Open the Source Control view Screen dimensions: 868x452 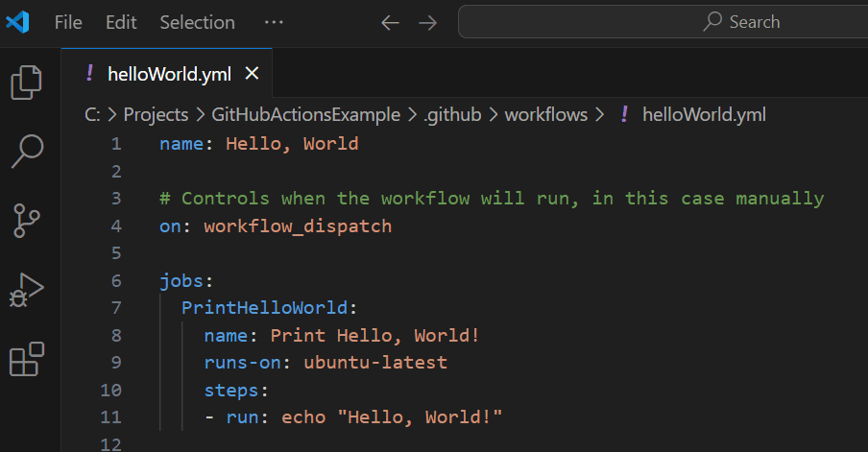click(27, 220)
